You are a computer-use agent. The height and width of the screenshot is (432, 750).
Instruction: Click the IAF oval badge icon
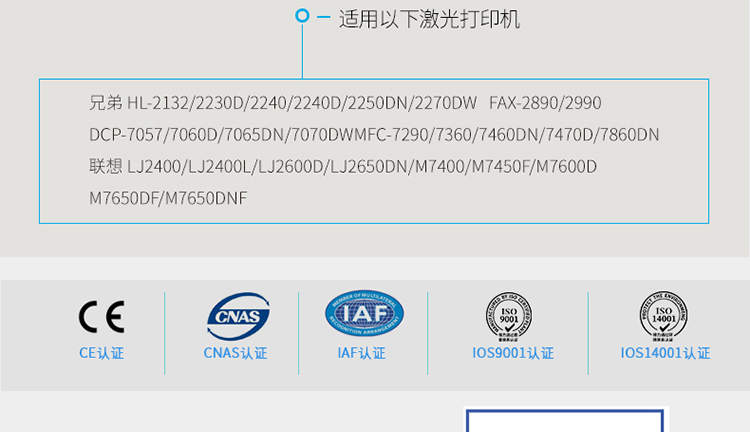[364, 313]
